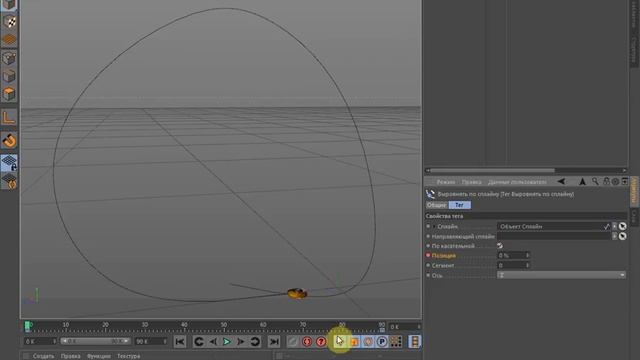Toggle Position keyframe recording arrow icon
This screenshot has height=360, width=640.
tap(340, 341)
